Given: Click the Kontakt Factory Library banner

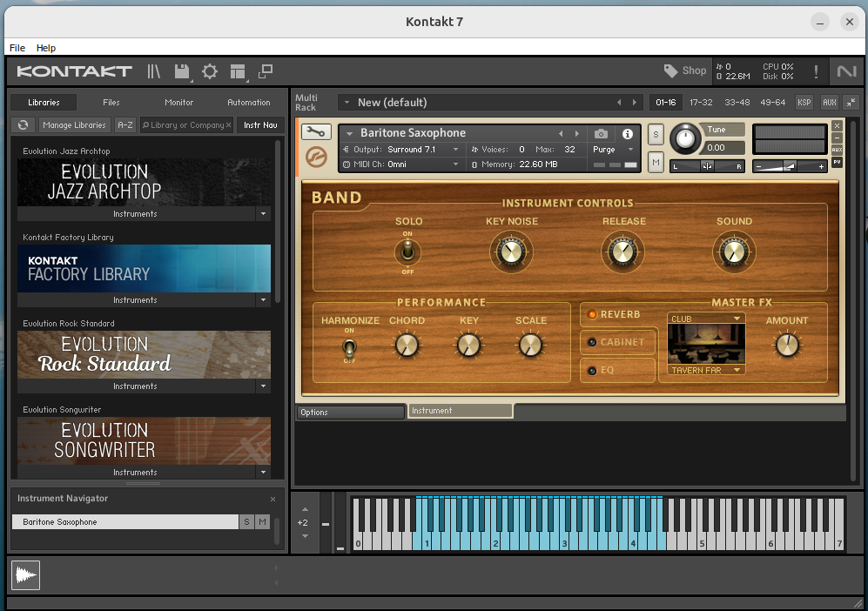Looking at the screenshot, I should [x=144, y=268].
